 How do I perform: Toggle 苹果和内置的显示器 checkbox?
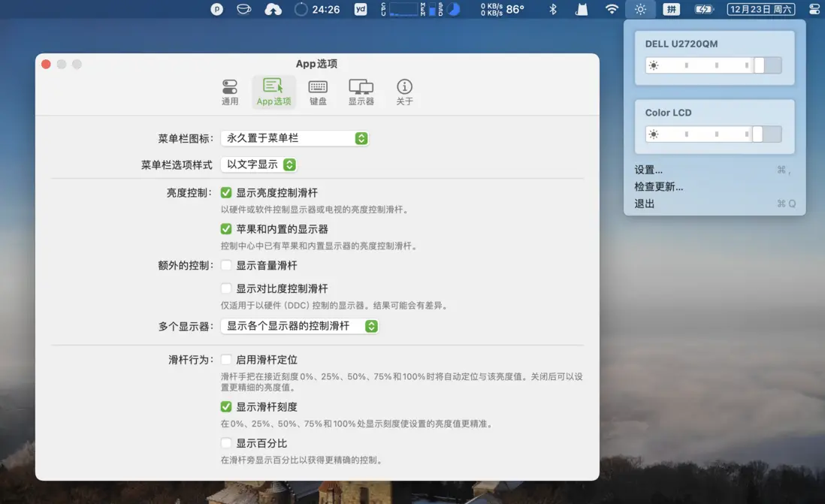coord(226,229)
